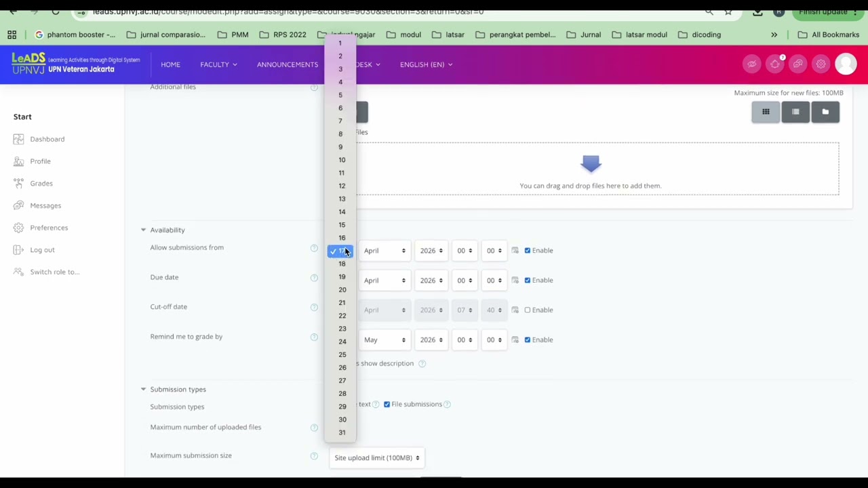Open calendar picker for Allow submissions from

515,251
